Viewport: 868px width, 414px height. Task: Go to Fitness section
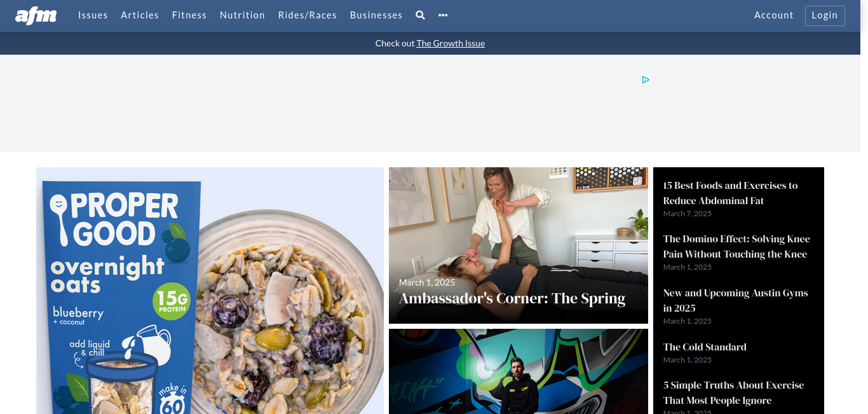189,15
